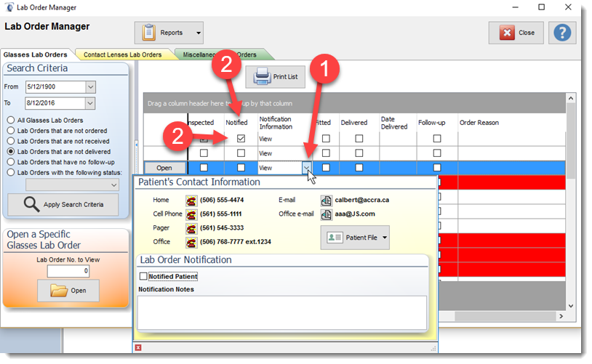The height and width of the screenshot is (364, 592).
Task: Open the blue help question mark
Action: [562, 33]
